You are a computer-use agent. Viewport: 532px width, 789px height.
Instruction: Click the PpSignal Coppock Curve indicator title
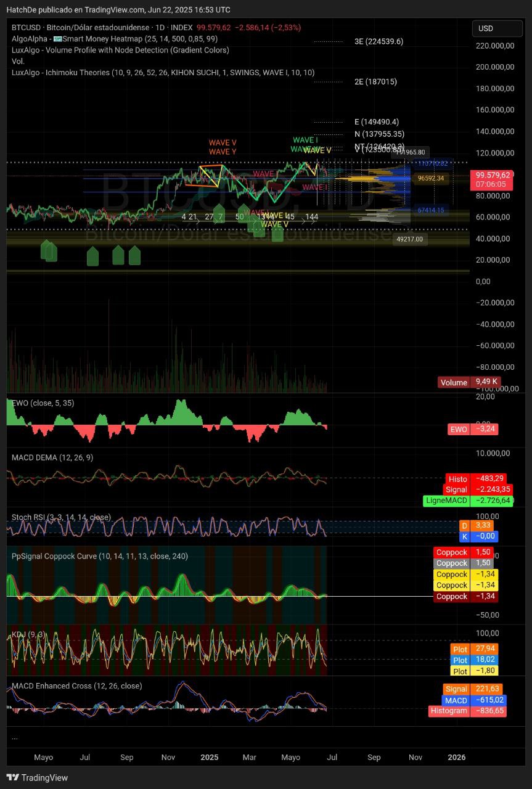coord(100,556)
